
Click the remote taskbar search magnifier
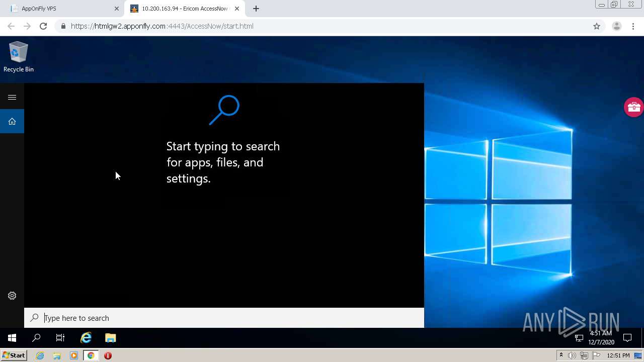point(36,338)
